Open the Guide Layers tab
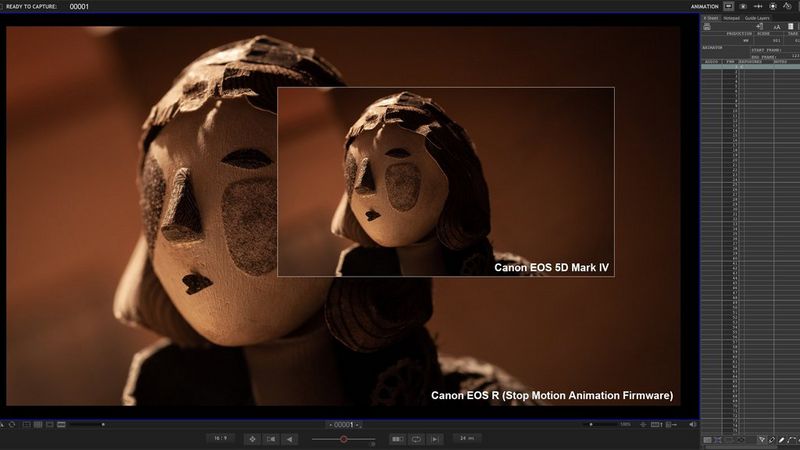 pos(757,17)
